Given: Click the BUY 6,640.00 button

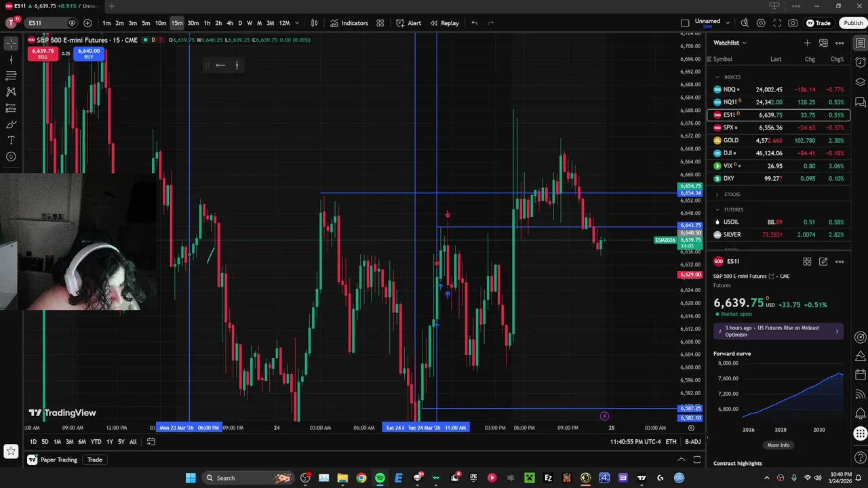Looking at the screenshot, I should (88, 54).
